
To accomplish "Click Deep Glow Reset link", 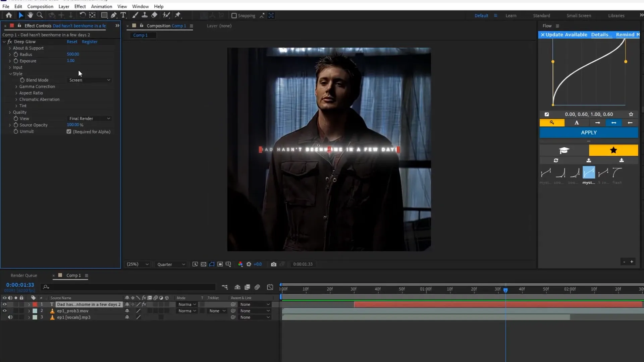I will pyautogui.click(x=72, y=42).
